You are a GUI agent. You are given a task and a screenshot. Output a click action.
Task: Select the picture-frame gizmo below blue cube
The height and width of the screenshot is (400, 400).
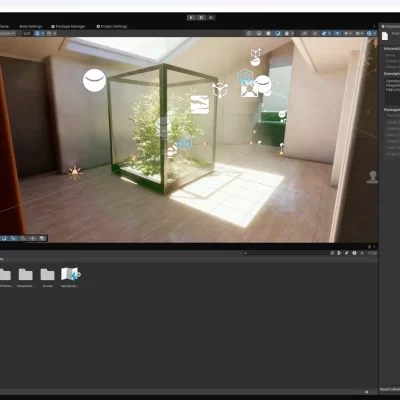(x=249, y=90)
